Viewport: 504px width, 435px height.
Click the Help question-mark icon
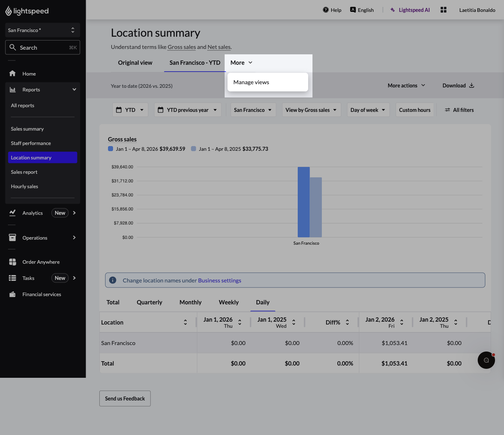tap(325, 10)
